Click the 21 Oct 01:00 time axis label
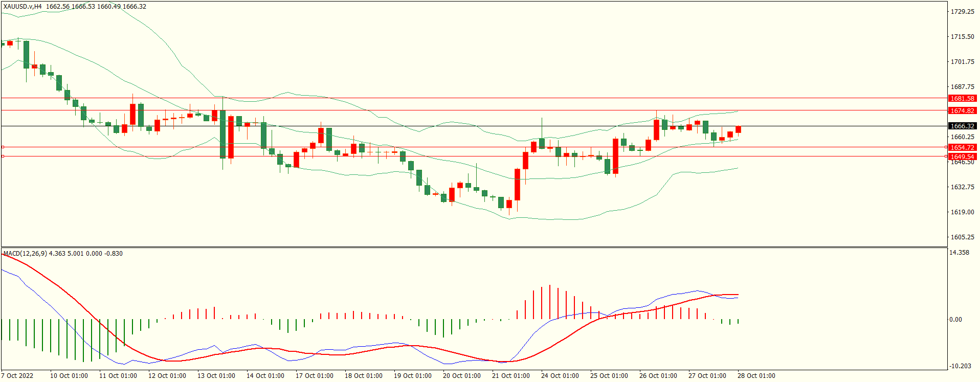 511,376
